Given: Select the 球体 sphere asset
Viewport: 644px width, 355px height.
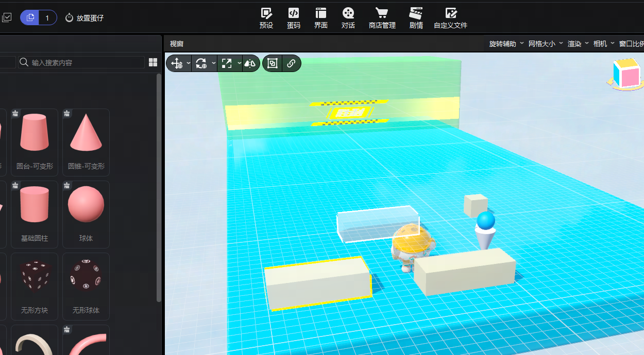Looking at the screenshot, I should (x=86, y=214).
